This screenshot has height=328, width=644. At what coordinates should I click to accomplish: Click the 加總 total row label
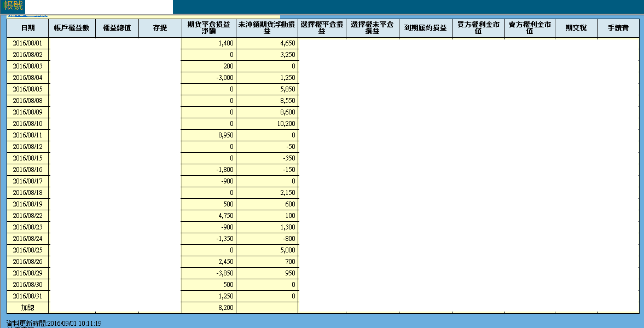click(x=28, y=308)
